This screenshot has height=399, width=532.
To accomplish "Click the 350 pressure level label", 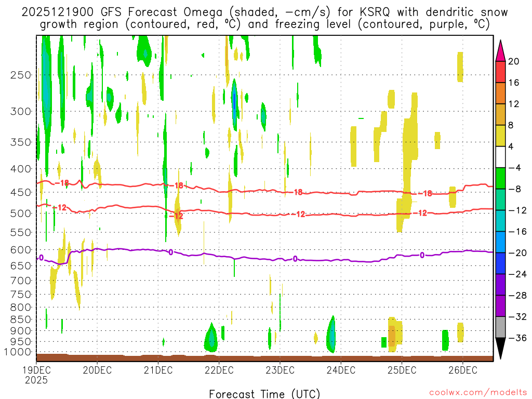I will coord(21,142).
